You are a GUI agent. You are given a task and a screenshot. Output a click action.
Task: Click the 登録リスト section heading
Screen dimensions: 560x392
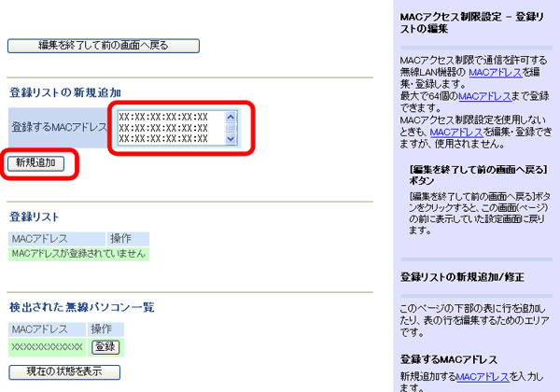34,217
